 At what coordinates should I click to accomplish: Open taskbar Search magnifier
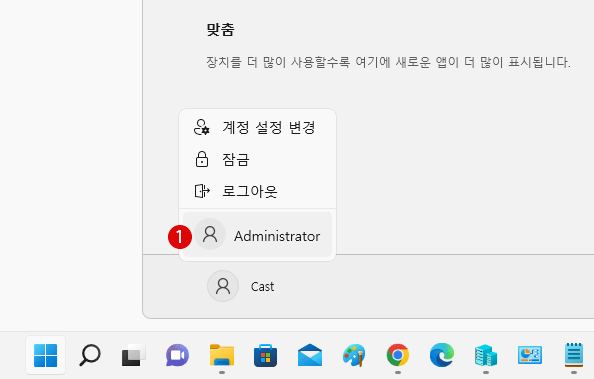pos(90,355)
